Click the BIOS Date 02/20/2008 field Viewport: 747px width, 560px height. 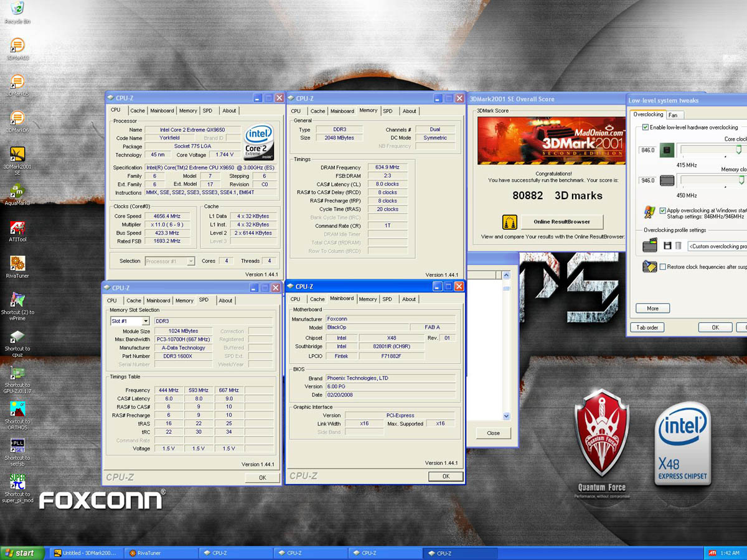391,394
